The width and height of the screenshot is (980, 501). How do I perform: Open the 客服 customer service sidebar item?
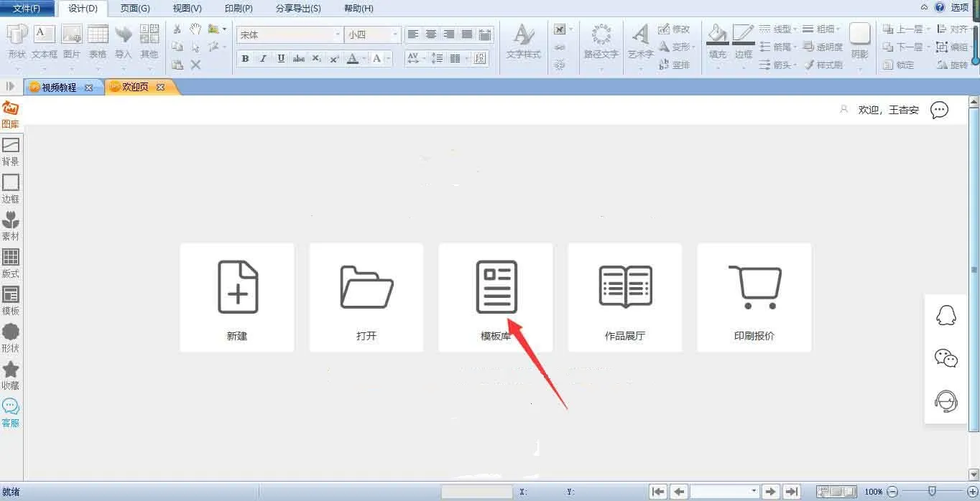tap(11, 413)
